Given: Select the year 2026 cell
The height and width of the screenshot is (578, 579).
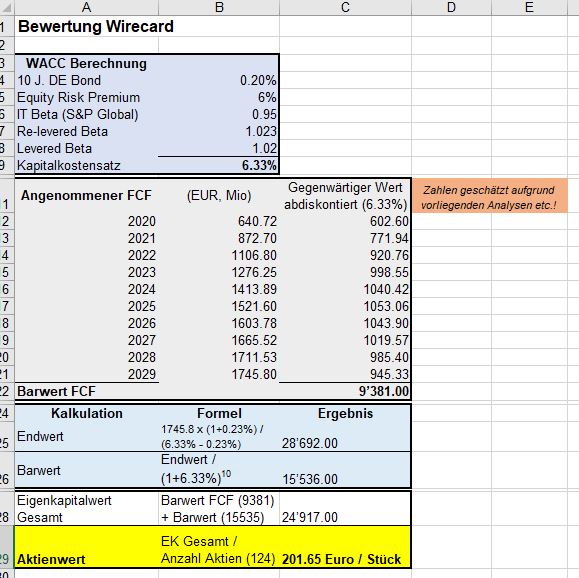Looking at the screenshot, I should (86, 324).
